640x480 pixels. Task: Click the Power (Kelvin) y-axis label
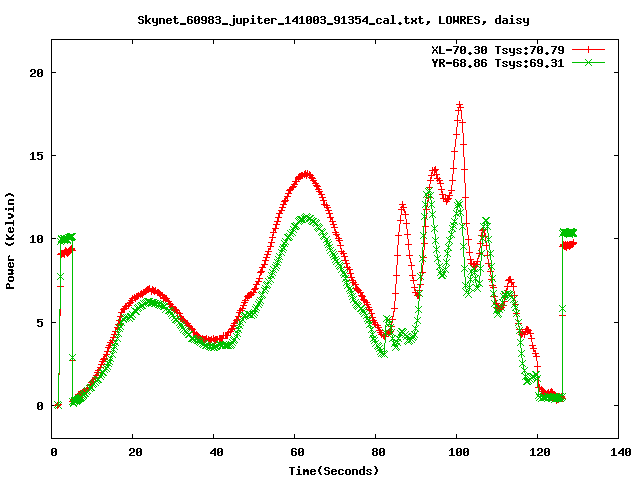pos(11,239)
